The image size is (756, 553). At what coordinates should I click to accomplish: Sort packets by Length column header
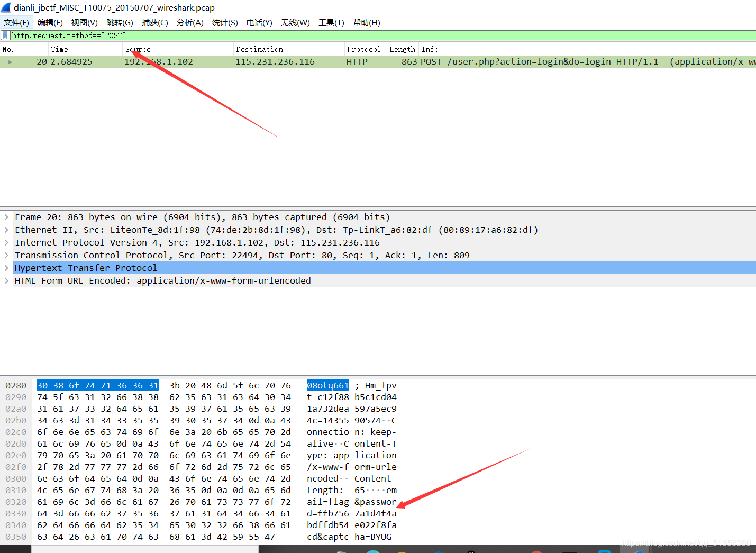click(402, 49)
